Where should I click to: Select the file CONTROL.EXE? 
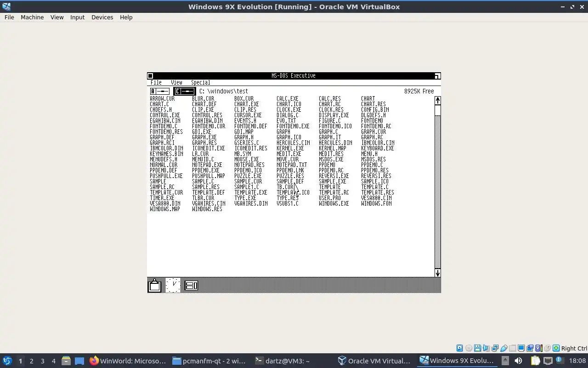coord(165,115)
